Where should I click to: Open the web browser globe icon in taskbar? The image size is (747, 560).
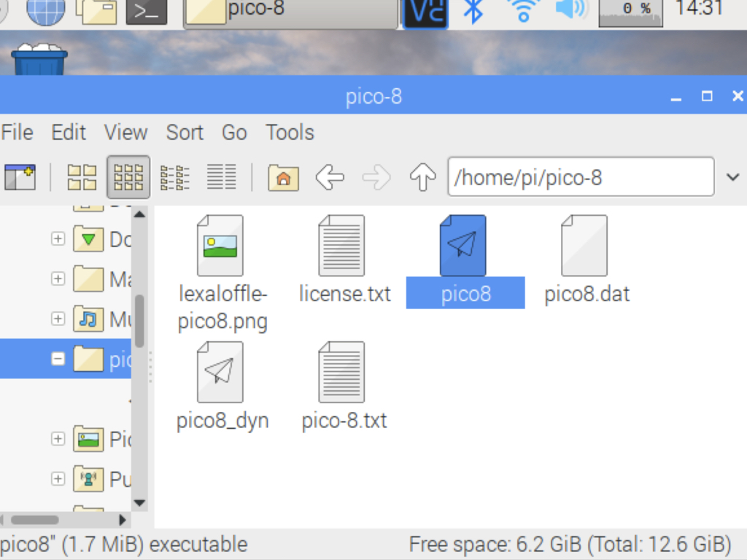click(45, 12)
